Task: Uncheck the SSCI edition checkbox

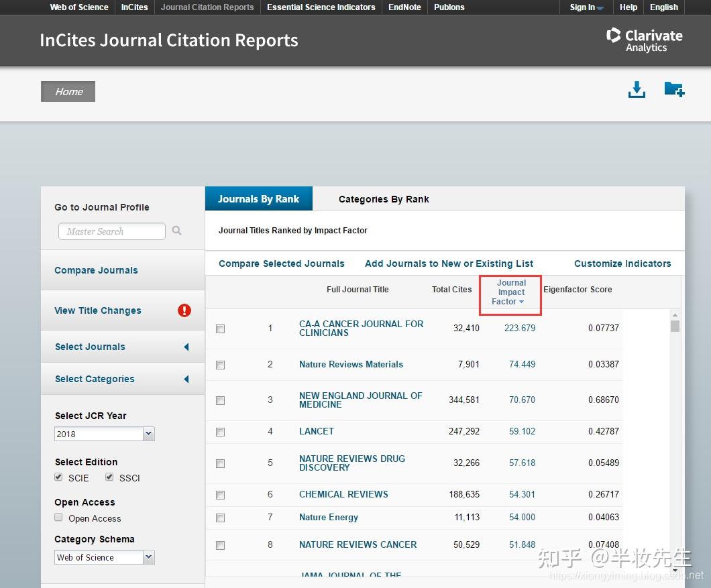Action: tap(109, 477)
